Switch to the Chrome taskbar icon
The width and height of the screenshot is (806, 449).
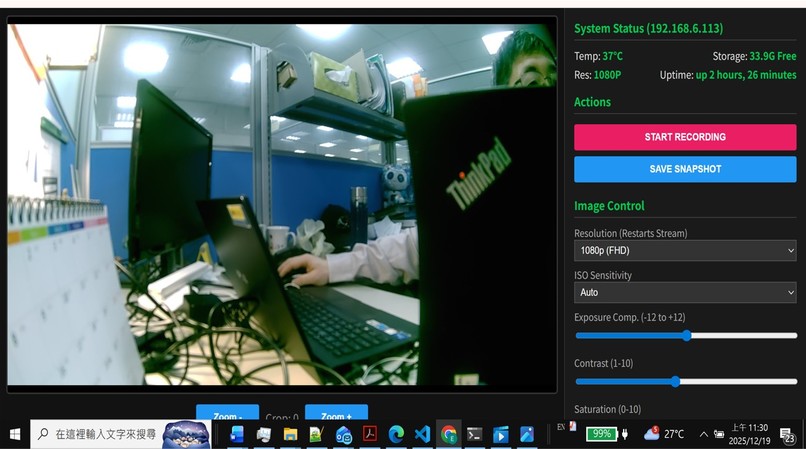[449, 435]
